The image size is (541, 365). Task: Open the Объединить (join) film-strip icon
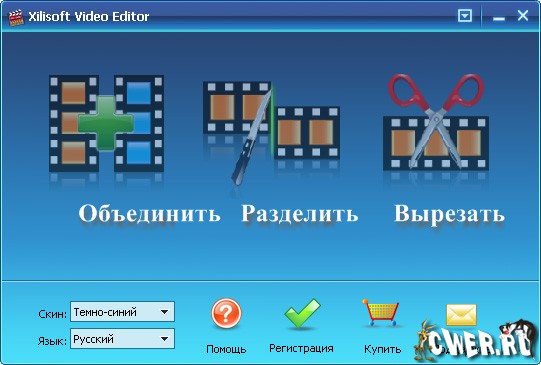106,124
